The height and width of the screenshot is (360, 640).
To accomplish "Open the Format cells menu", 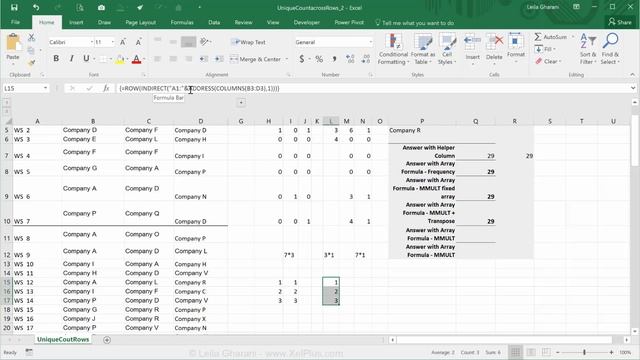I will [x=516, y=48].
